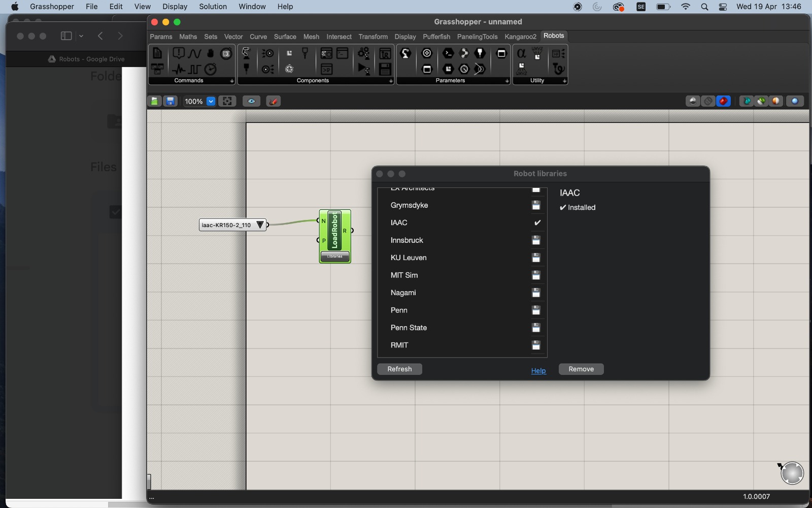Screen dimensions: 812x508
Task: Select the Penn State library row
Action: click(x=461, y=328)
